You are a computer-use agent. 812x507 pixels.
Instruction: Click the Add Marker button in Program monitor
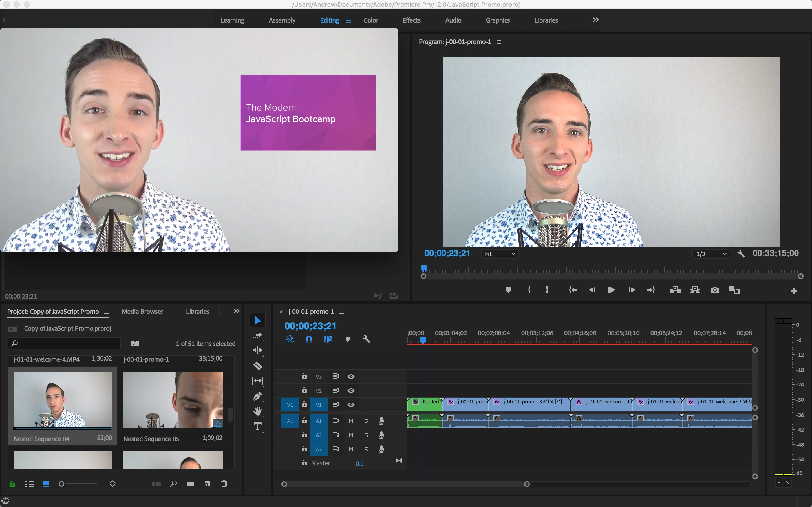[508, 290]
